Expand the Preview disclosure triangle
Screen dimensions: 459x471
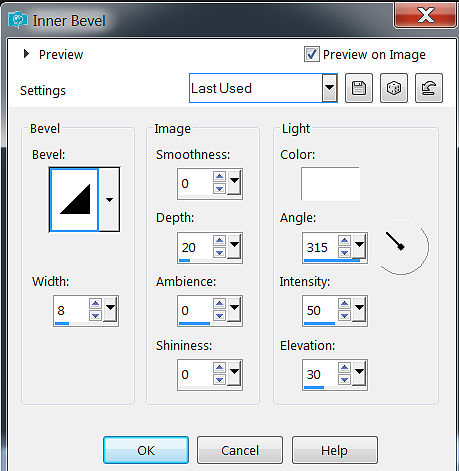(26, 54)
